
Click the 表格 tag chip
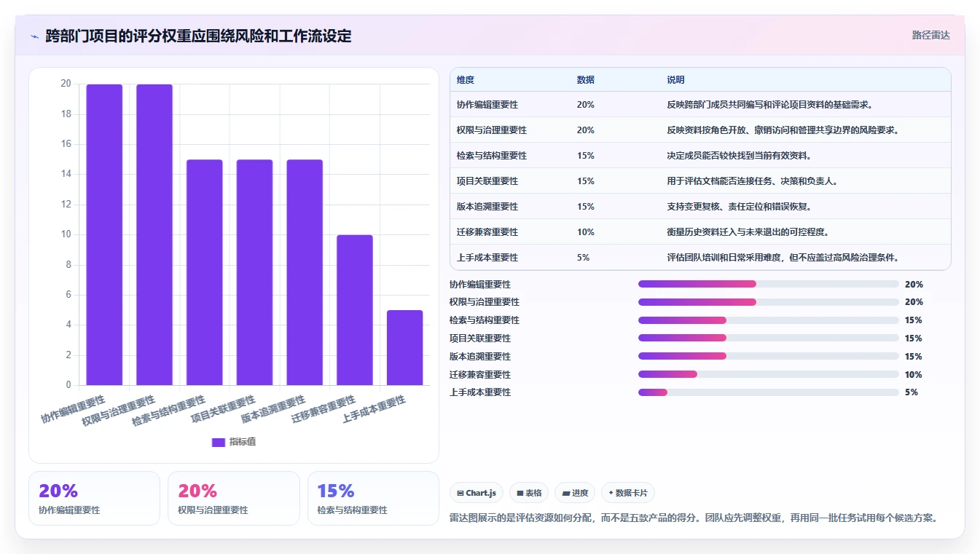(529, 493)
